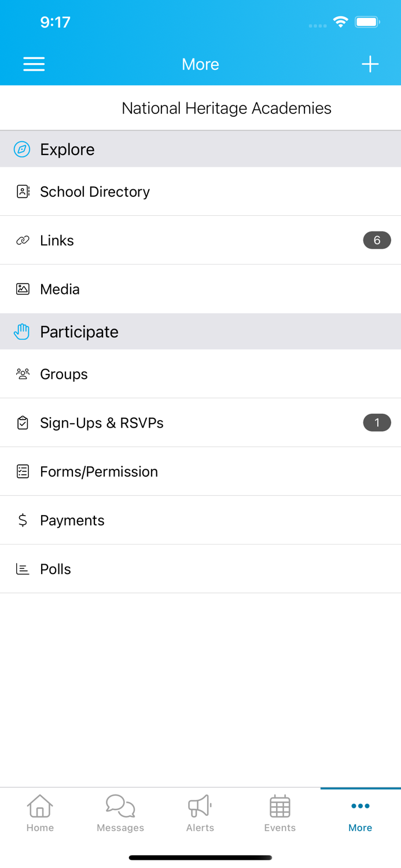Collapse the Participate section header
The height and width of the screenshot is (868, 401).
point(200,332)
